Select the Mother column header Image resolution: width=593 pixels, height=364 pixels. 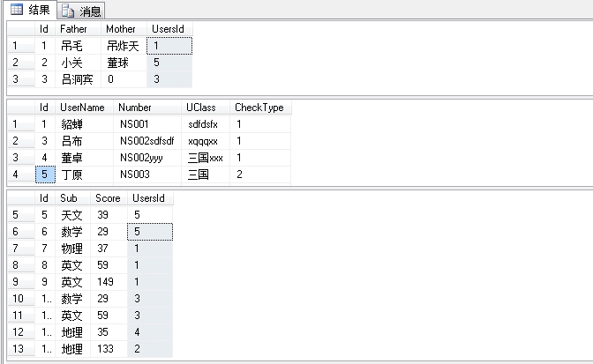[x=124, y=29]
